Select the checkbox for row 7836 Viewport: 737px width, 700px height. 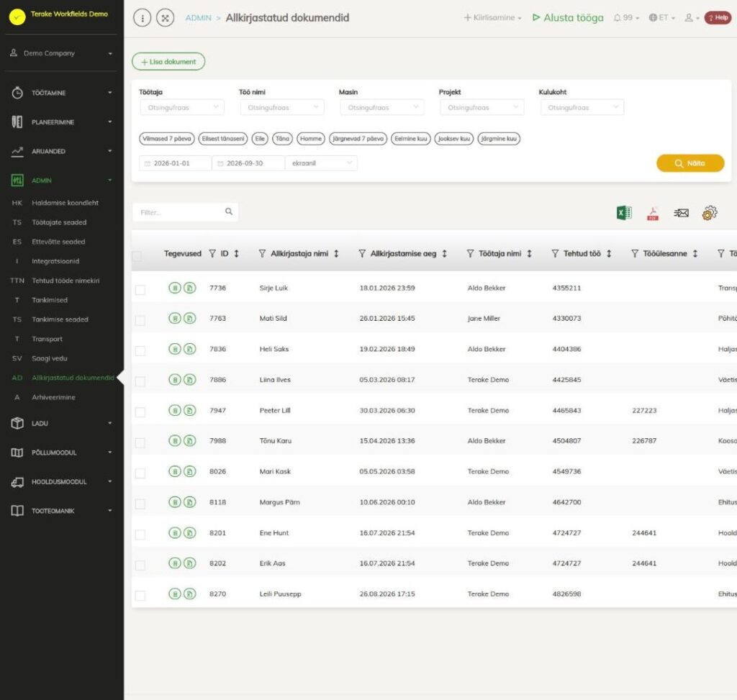click(140, 351)
